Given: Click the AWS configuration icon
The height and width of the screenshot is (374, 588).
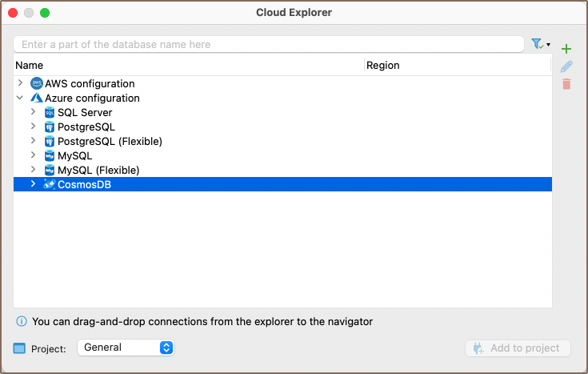Looking at the screenshot, I should 37,84.
